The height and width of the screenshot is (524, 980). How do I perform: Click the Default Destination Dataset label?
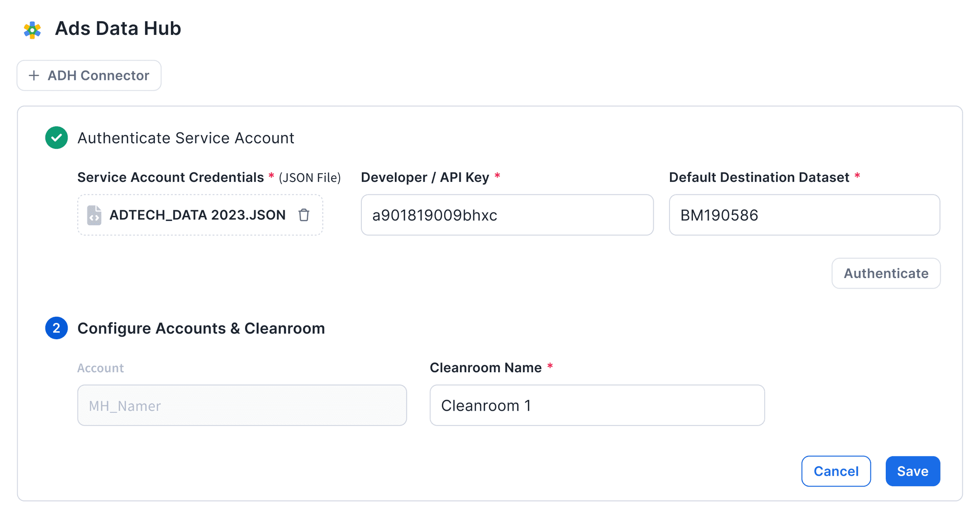point(759,178)
